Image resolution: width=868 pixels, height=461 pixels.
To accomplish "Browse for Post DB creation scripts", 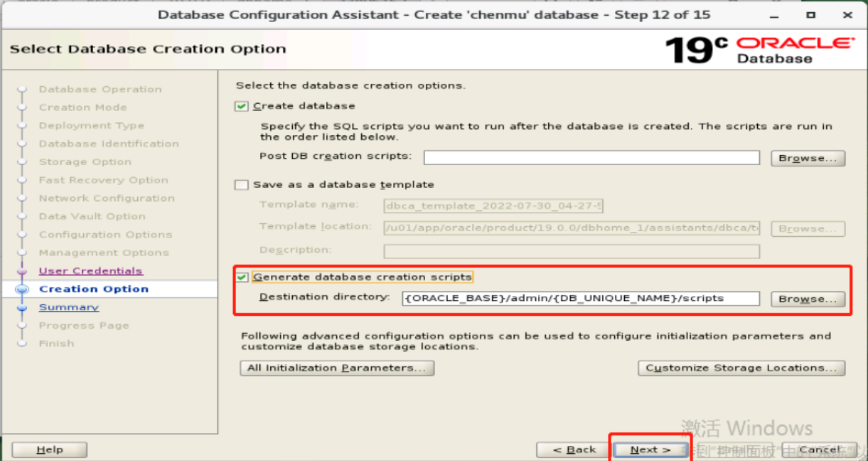I will (x=808, y=158).
